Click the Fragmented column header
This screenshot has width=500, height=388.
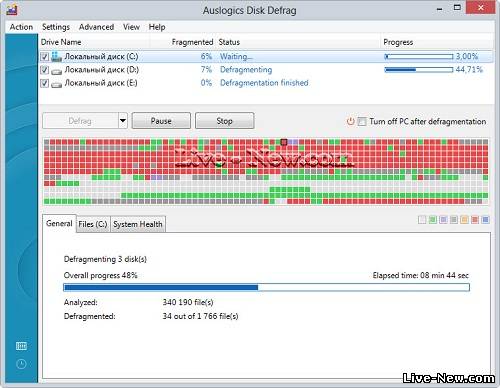[192, 42]
